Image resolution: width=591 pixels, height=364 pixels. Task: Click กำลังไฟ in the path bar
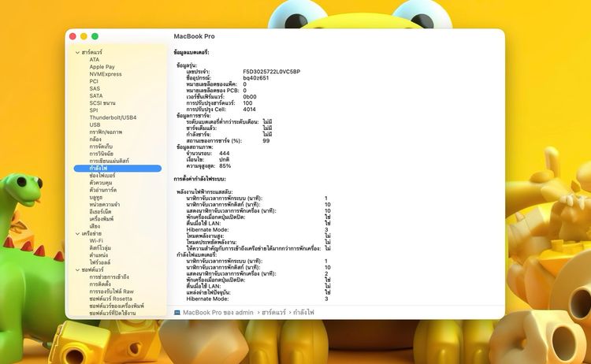click(x=303, y=312)
